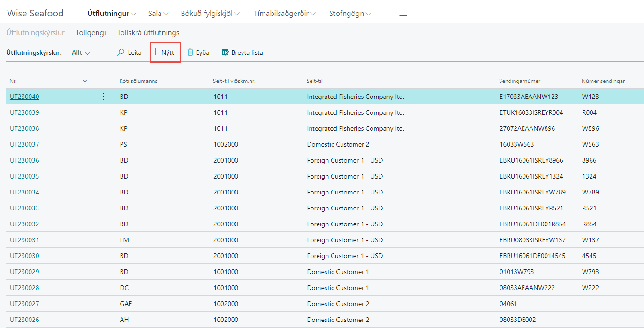
Task: Click the Eyða trash can icon
Action: click(x=190, y=52)
